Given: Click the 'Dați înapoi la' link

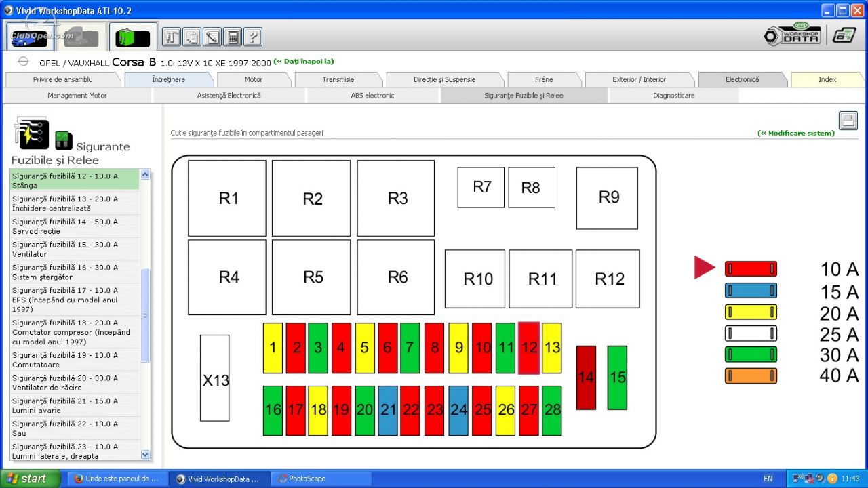Looking at the screenshot, I should (x=304, y=62).
